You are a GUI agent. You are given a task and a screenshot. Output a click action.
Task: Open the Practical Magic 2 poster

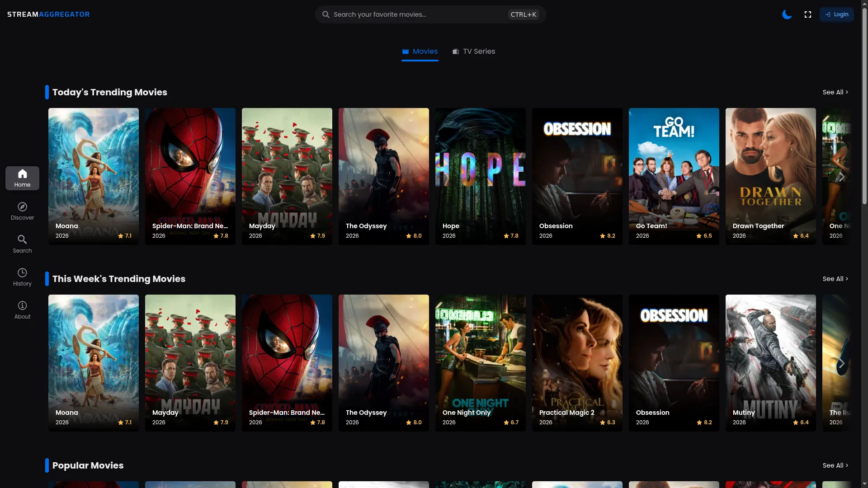(577, 363)
